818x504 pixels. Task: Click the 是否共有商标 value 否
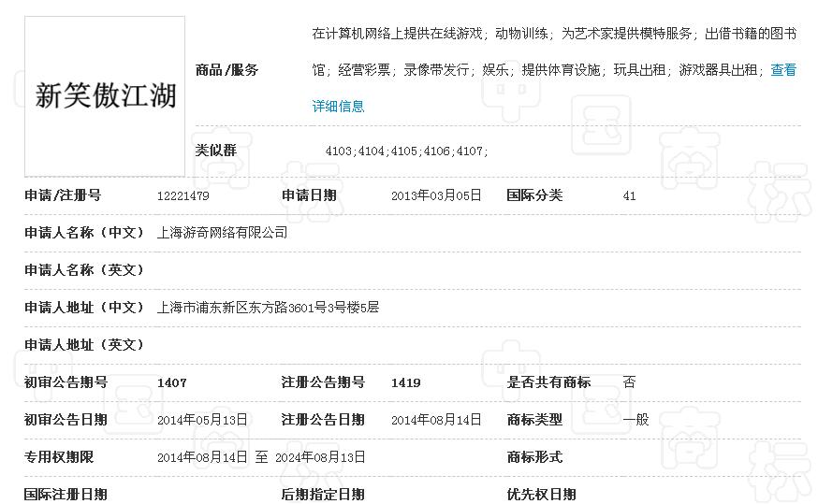tap(629, 382)
